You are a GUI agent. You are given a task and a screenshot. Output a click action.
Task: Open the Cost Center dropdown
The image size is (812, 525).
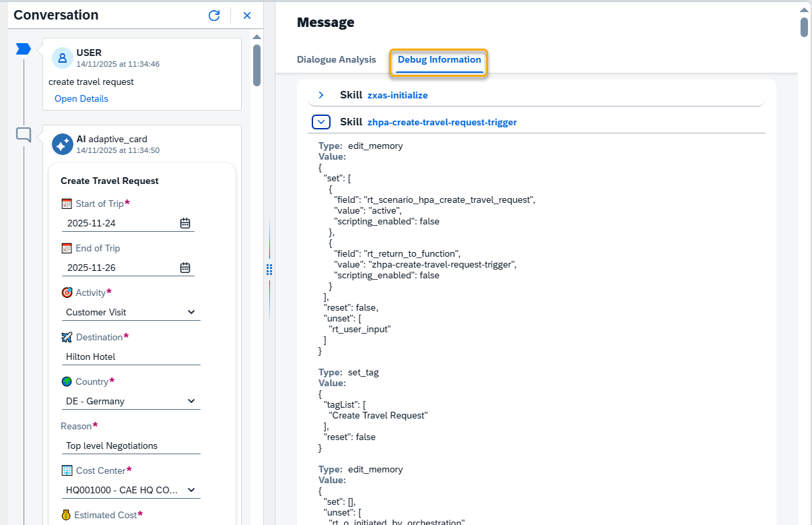[x=191, y=490]
